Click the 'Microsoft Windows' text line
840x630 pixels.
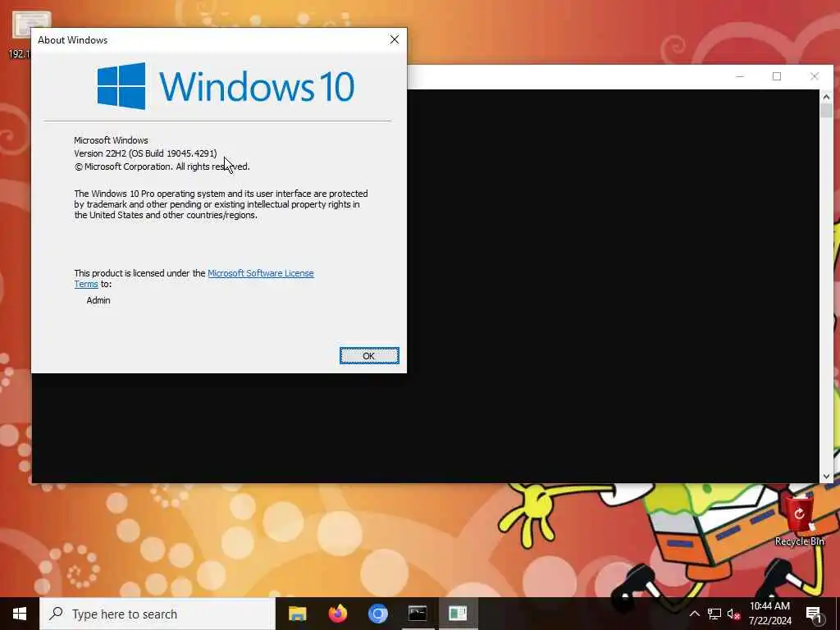point(111,140)
